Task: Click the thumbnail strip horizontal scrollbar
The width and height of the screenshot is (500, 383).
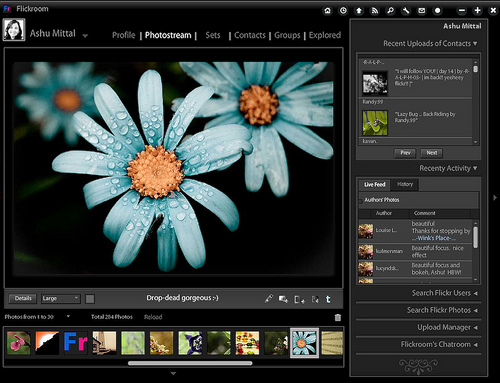Action: [190, 363]
